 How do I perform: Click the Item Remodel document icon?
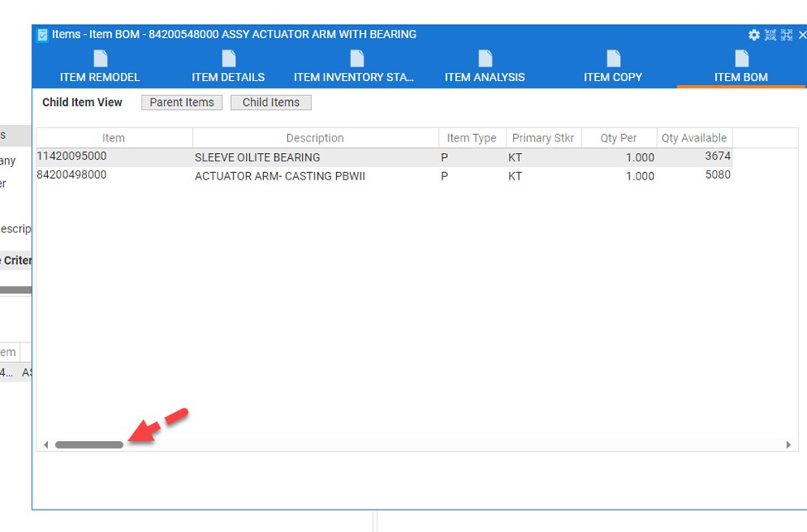click(x=100, y=59)
